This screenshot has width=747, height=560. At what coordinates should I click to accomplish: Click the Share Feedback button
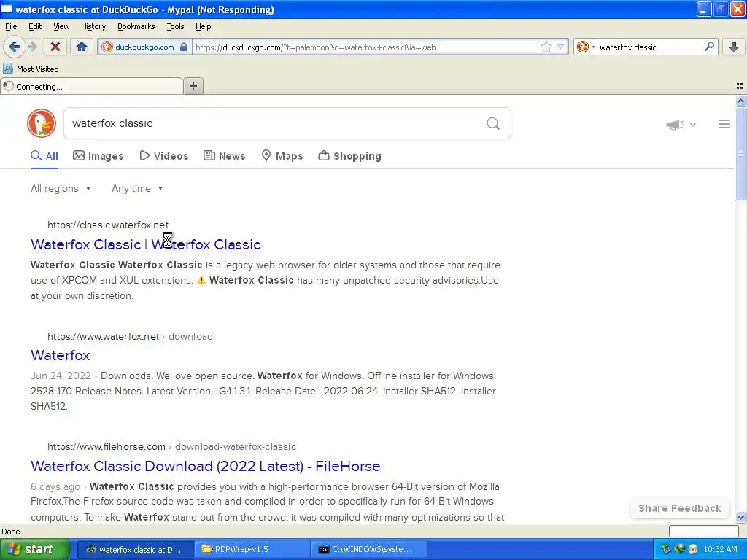tap(679, 508)
